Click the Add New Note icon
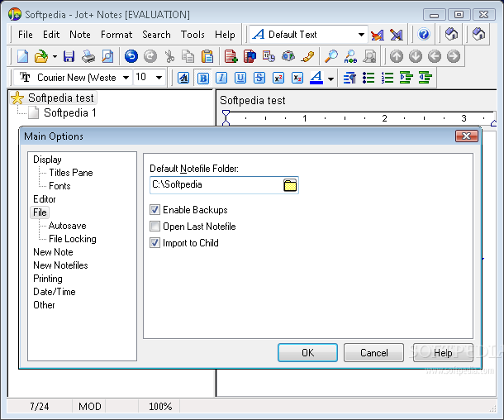 coord(231,56)
